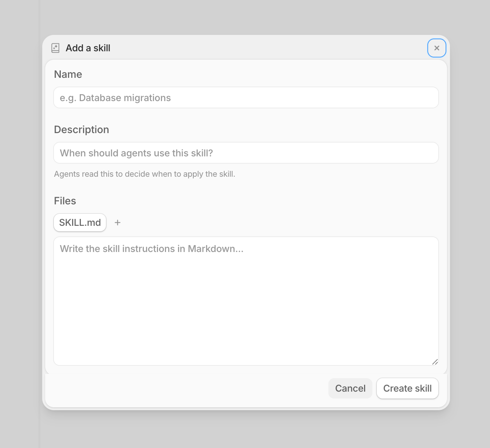Click the Files section label
Screen dimensions: 490x448
point(65,201)
